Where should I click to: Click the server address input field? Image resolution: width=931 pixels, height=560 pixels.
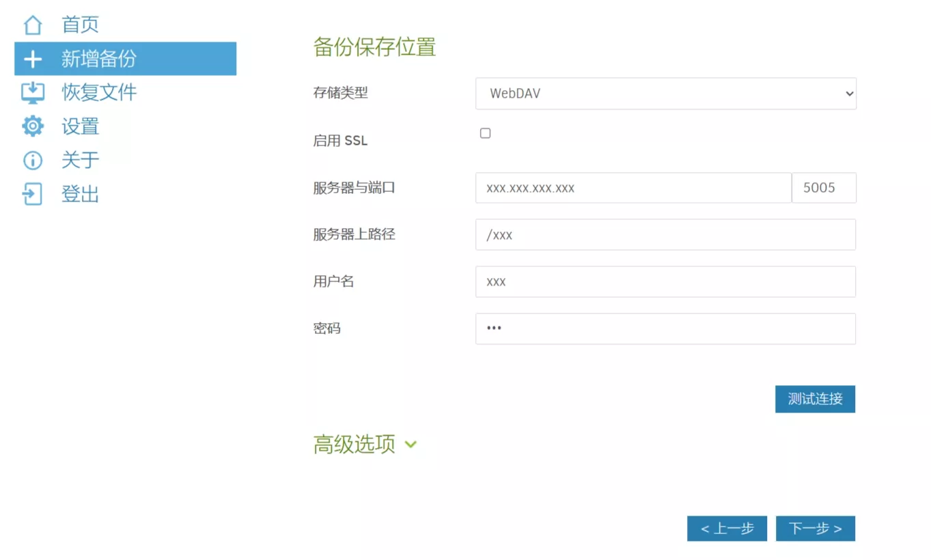pyautogui.click(x=633, y=188)
